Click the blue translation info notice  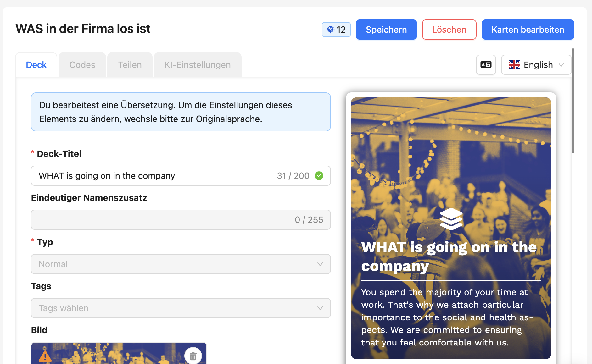click(x=181, y=112)
